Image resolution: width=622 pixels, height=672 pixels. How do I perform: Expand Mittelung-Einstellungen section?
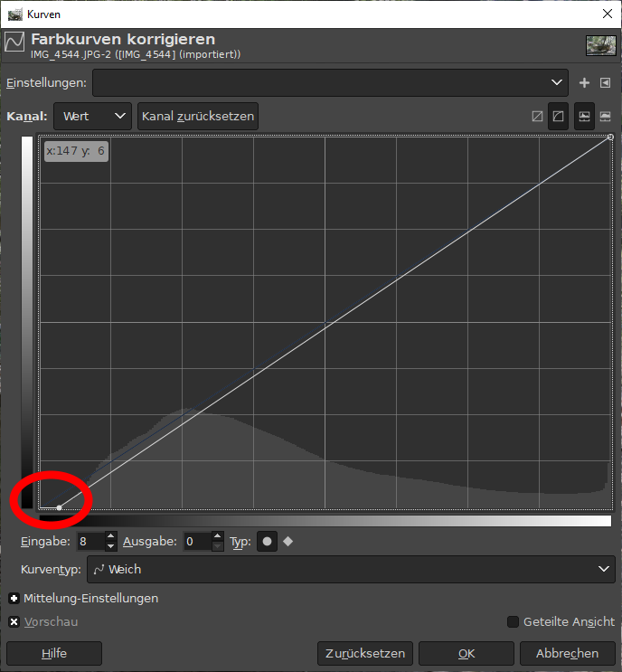click(x=14, y=599)
